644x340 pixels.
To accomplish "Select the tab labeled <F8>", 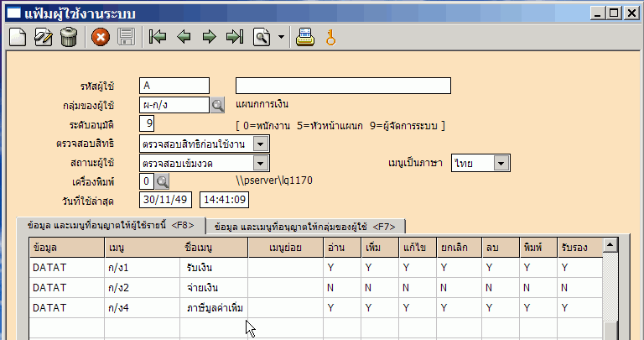I will click(111, 225).
